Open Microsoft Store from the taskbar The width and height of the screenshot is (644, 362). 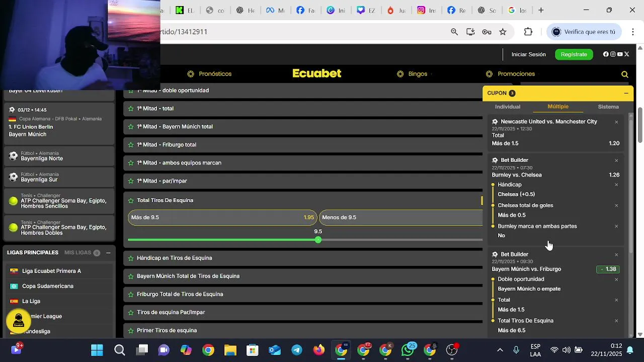(253, 350)
